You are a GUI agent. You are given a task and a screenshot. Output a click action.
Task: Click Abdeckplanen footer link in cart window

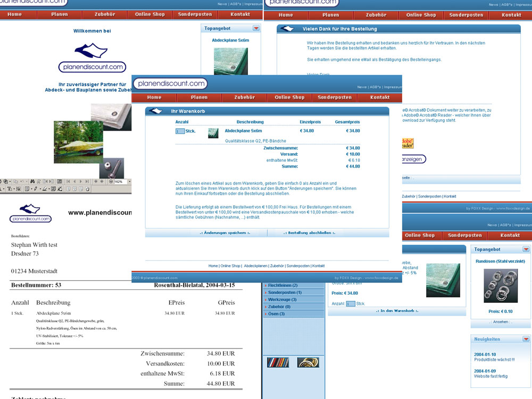tap(255, 265)
